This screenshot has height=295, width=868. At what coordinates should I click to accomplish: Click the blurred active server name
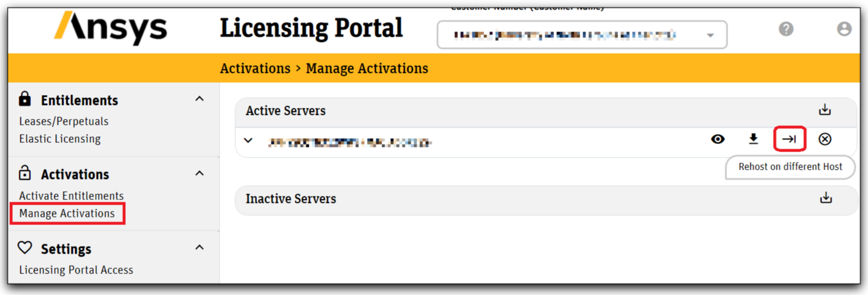350,142
